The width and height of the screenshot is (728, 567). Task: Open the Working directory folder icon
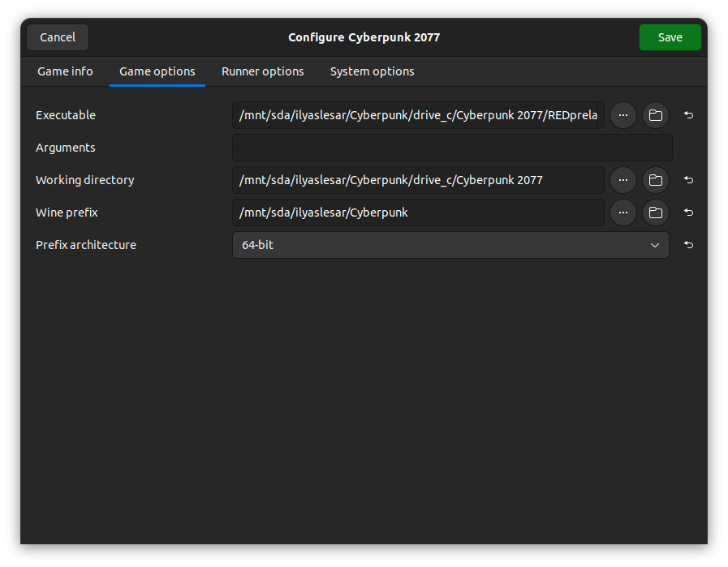click(x=656, y=180)
